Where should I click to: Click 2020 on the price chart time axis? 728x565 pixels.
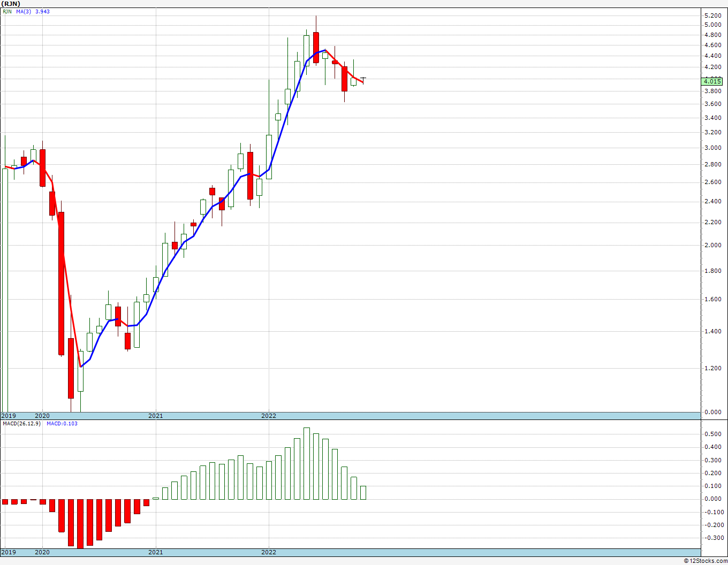(42, 416)
